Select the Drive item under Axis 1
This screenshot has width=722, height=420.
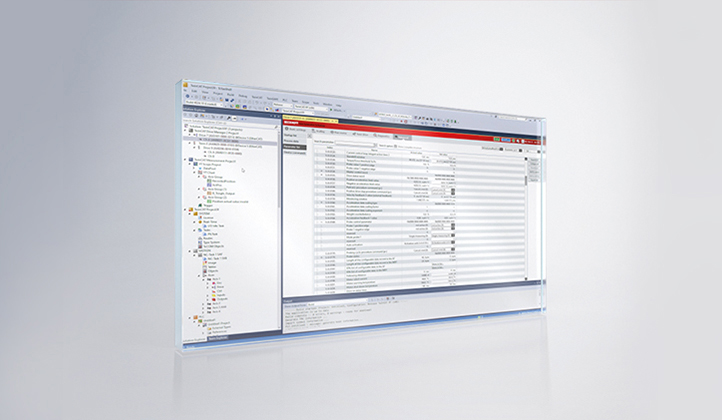(220, 287)
